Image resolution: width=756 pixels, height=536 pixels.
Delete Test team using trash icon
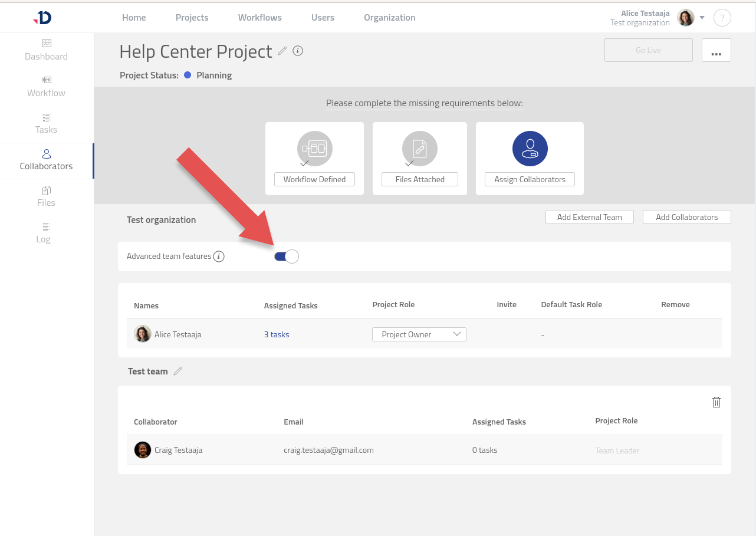(716, 402)
